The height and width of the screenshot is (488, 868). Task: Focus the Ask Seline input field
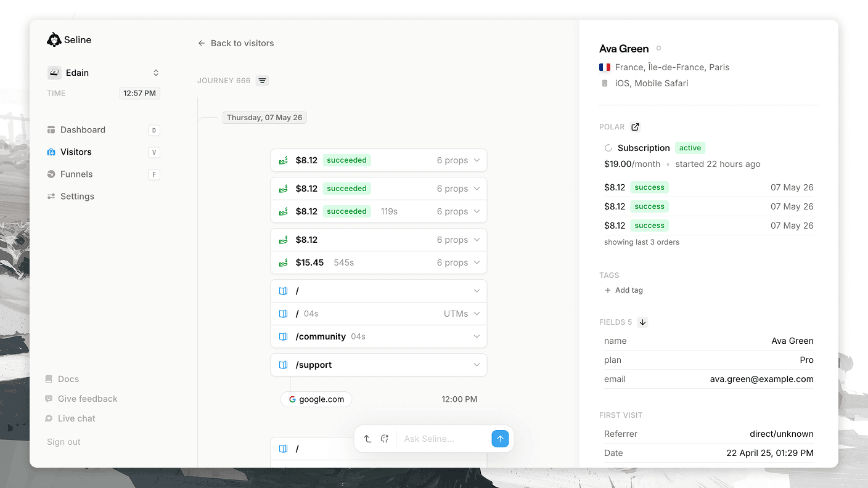click(444, 439)
